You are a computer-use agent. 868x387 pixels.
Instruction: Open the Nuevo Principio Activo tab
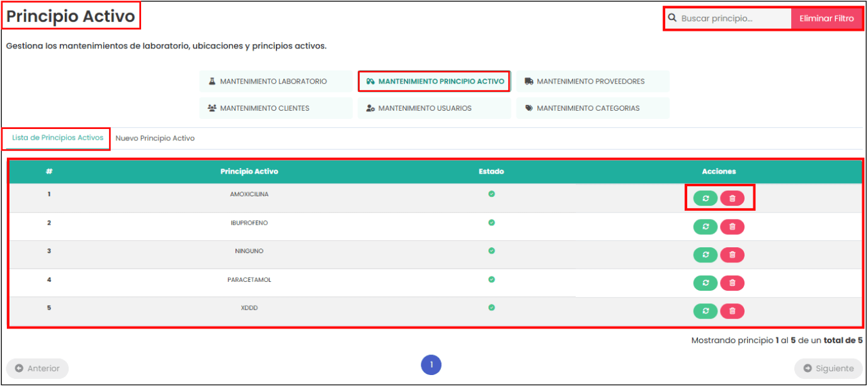click(155, 138)
